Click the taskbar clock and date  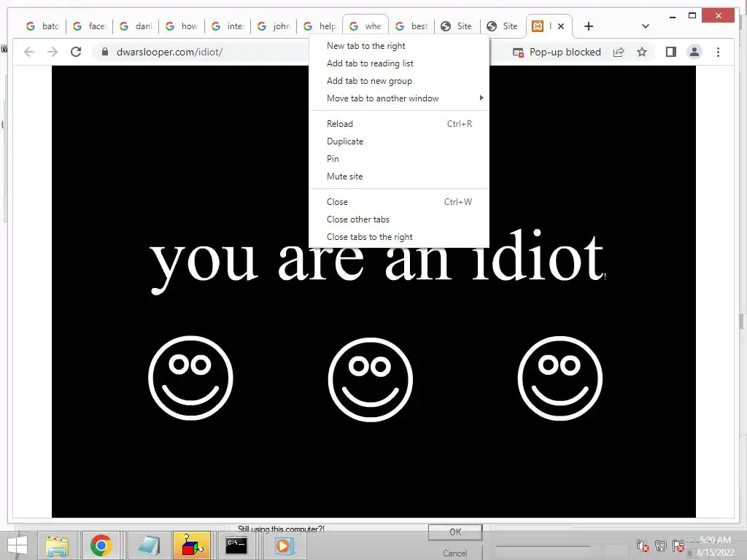[x=715, y=546]
